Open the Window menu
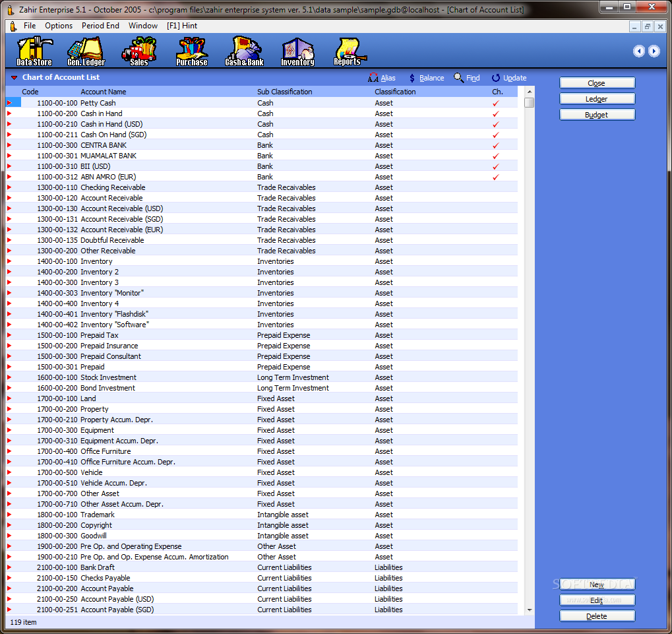The image size is (672, 634). click(143, 26)
